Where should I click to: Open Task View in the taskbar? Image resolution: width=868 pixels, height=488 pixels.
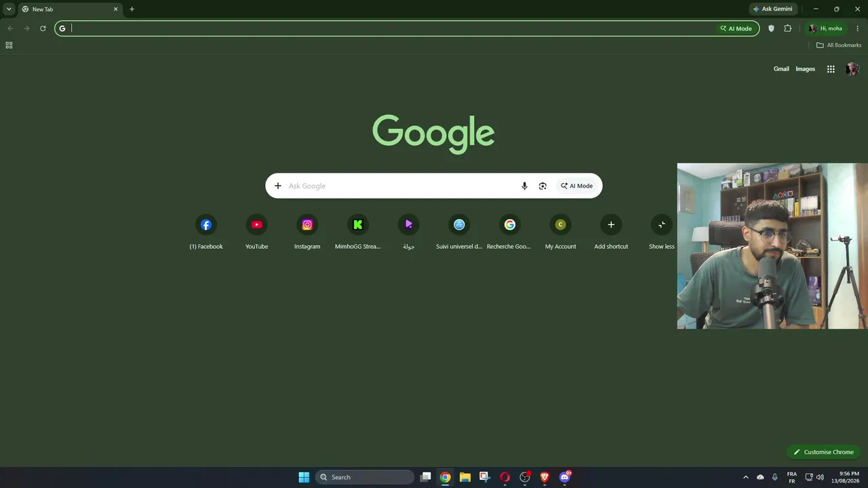coord(425,477)
